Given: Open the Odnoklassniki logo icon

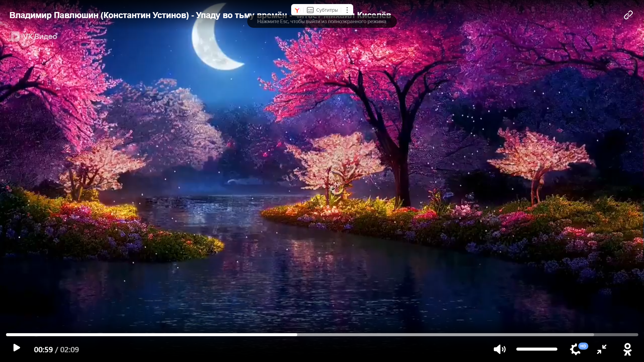Looking at the screenshot, I should pyautogui.click(x=627, y=349).
